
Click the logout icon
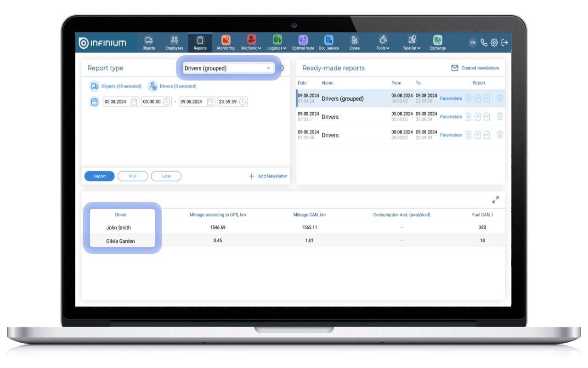coord(504,43)
